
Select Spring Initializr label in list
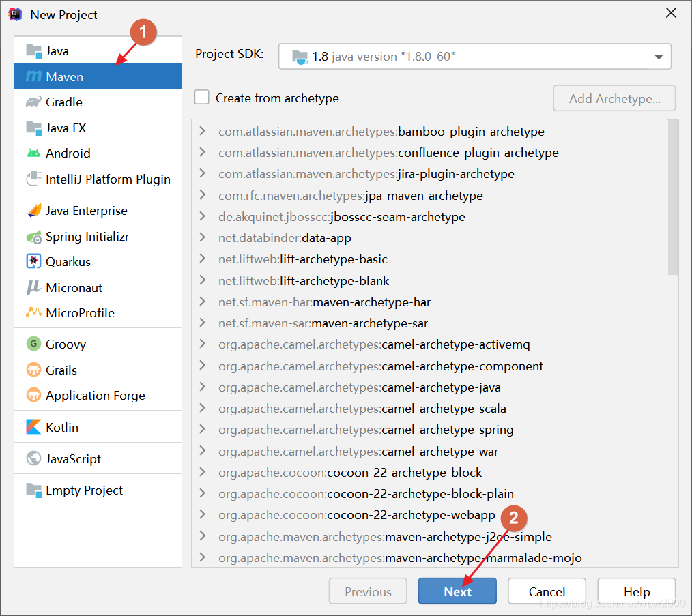pos(87,237)
